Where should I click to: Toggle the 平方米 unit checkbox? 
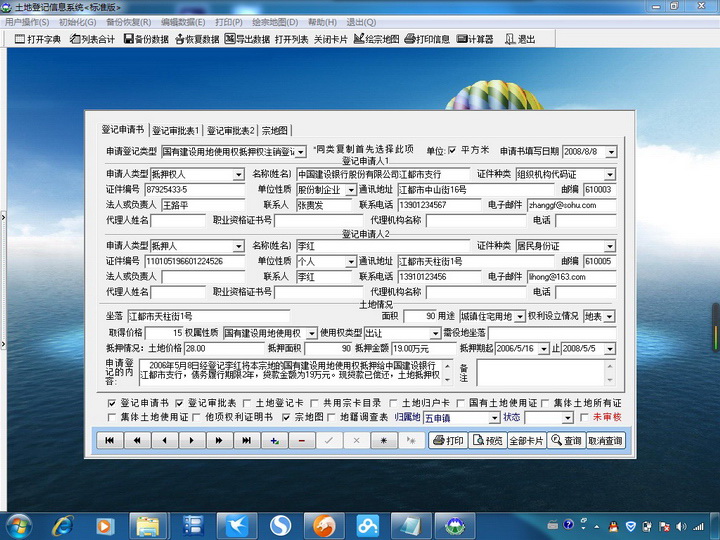point(452,150)
